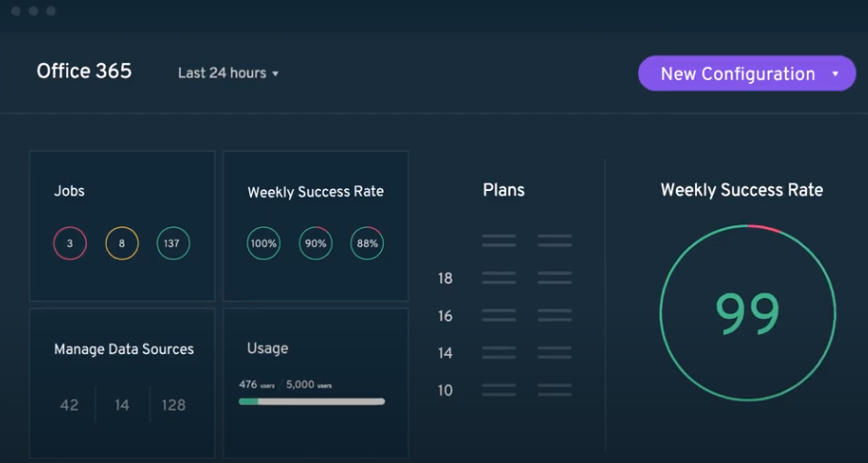Click the yellow Jobs circle showing 8
Screen dimensions: 868x463
click(x=122, y=243)
